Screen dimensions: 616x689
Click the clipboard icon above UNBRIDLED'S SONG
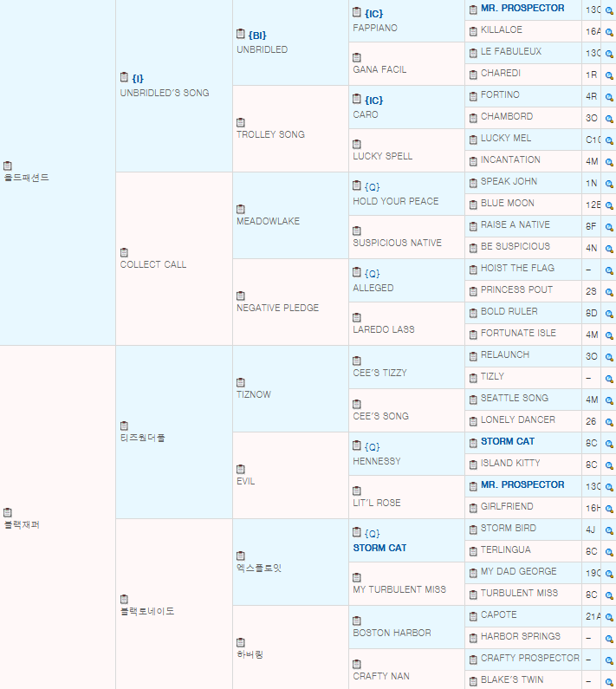[124, 78]
